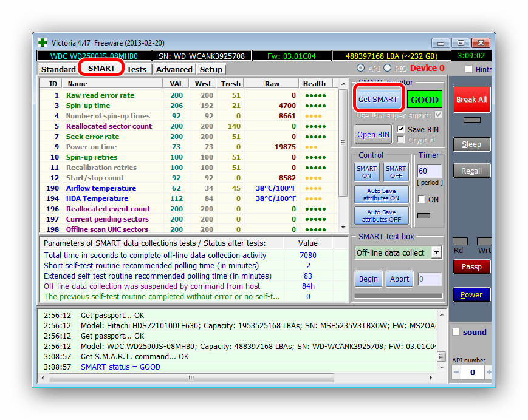528x420 pixels.
Task: Expand the Off-line data collect dropdown
Action: tap(436, 252)
